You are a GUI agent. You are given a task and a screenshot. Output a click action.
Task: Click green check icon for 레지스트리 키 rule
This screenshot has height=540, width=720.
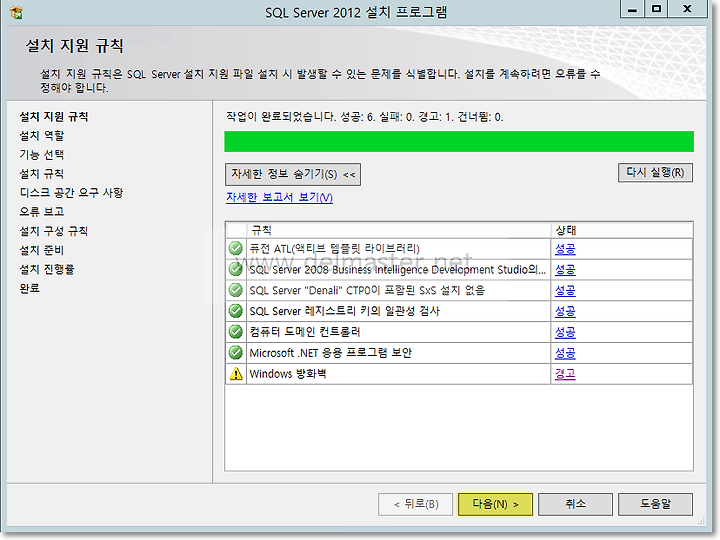coord(236,311)
